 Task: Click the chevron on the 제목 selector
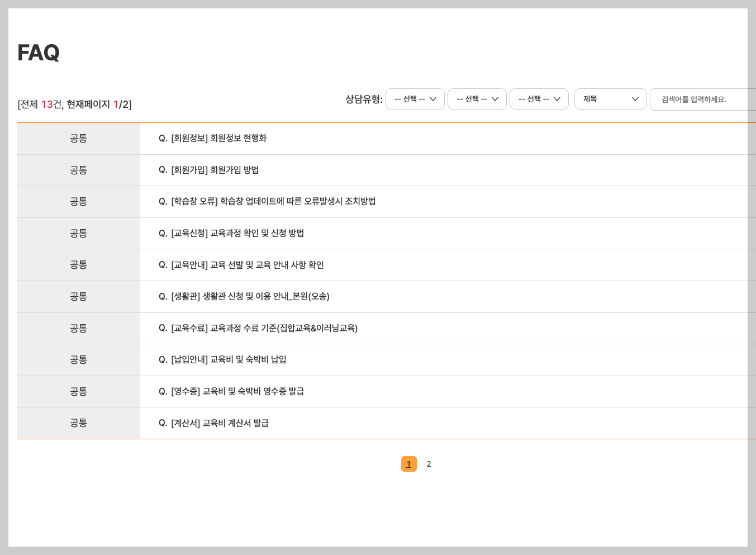click(x=635, y=99)
